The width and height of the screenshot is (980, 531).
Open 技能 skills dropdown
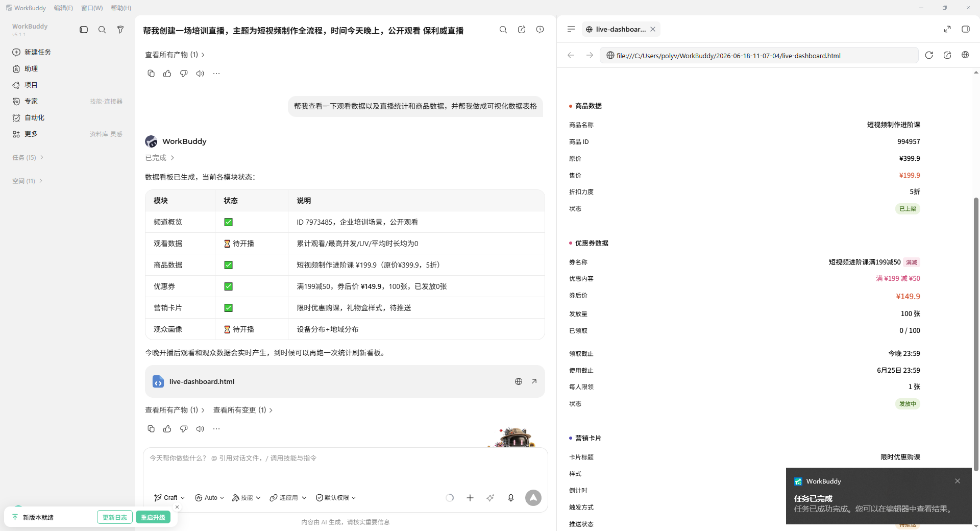tap(247, 498)
